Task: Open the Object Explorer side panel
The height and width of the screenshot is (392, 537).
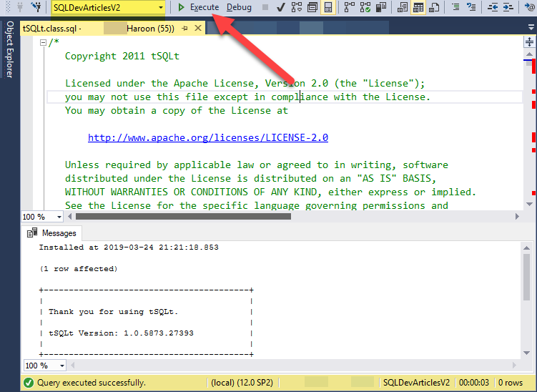Action: click(10, 49)
